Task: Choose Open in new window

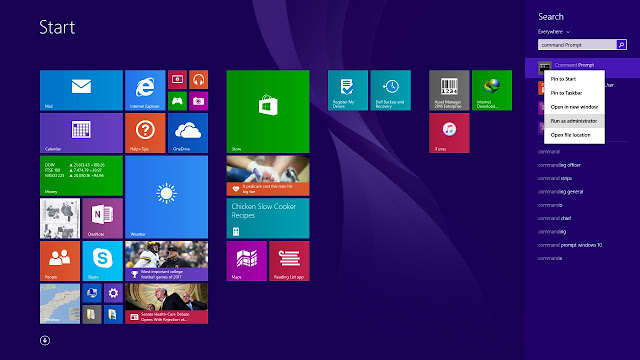Action: coord(574,107)
